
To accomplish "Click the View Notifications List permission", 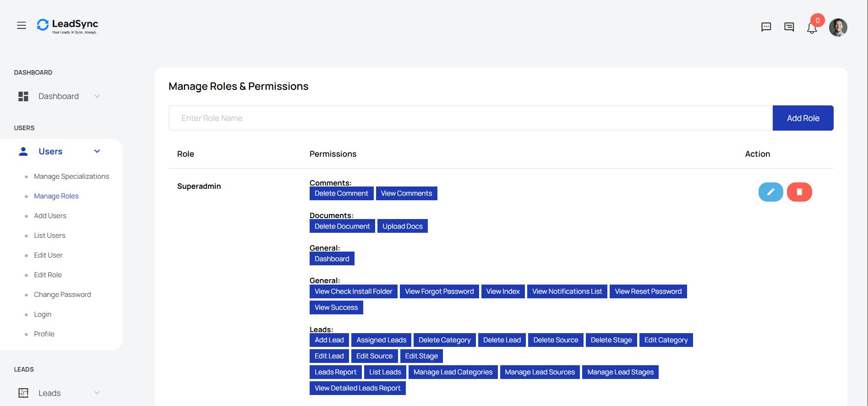I will tap(567, 291).
